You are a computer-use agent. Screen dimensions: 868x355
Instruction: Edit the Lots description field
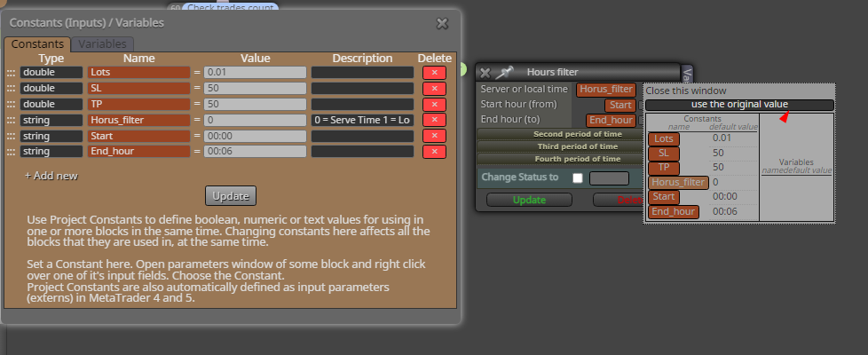point(363,73)
